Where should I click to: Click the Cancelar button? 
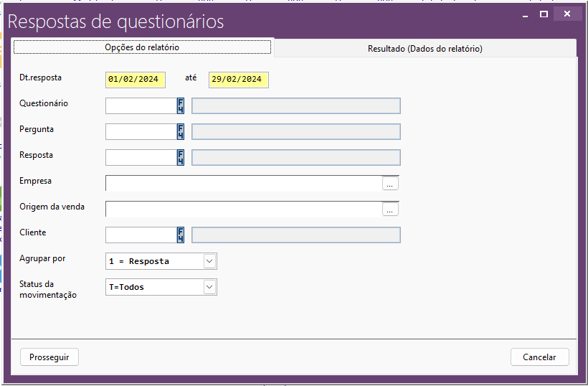tap(539, 357)
